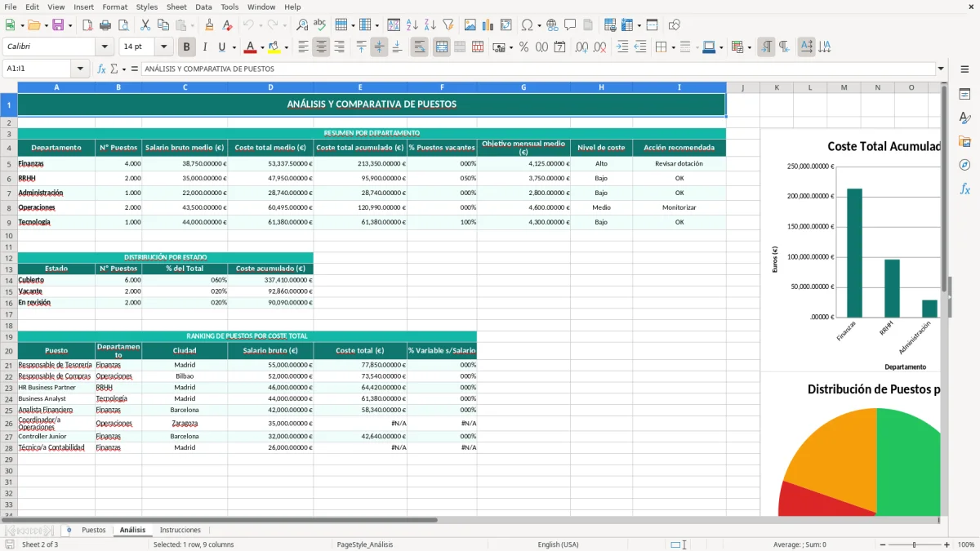Viewport: 980px width, 551px height.
Task: Apply the red font color swatch
Action: (251, 47)
